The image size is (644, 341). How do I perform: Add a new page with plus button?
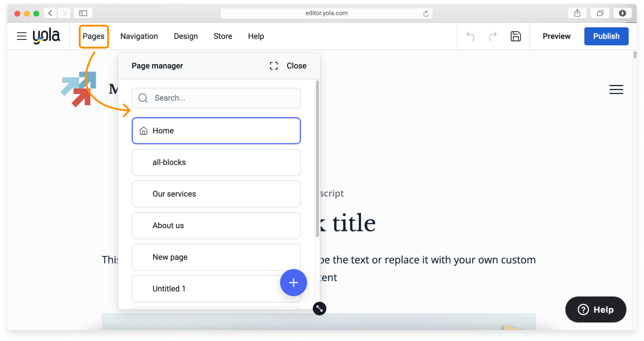coord(293,283)
